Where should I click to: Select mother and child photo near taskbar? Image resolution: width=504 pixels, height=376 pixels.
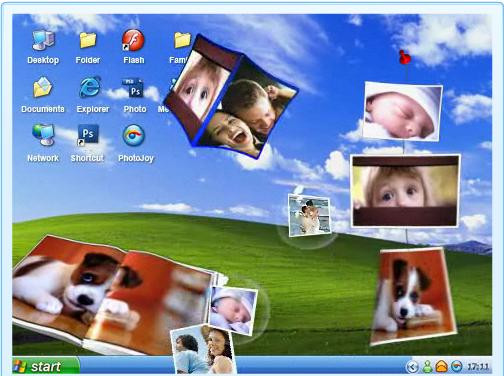click(x=204, y=349)
